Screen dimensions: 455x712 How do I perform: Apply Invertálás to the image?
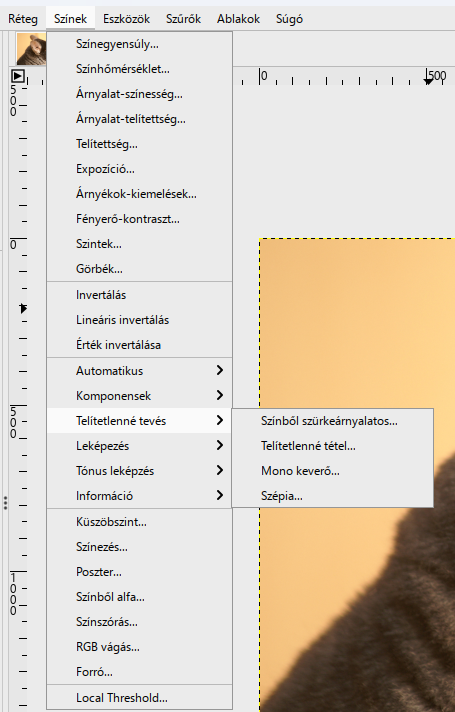click(x=139, y=295)
